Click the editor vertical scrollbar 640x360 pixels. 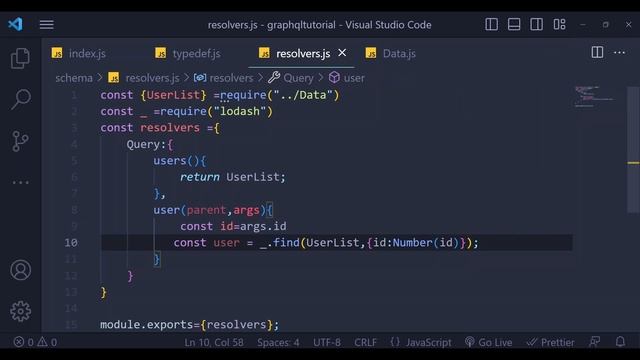(x=633, y=149)
